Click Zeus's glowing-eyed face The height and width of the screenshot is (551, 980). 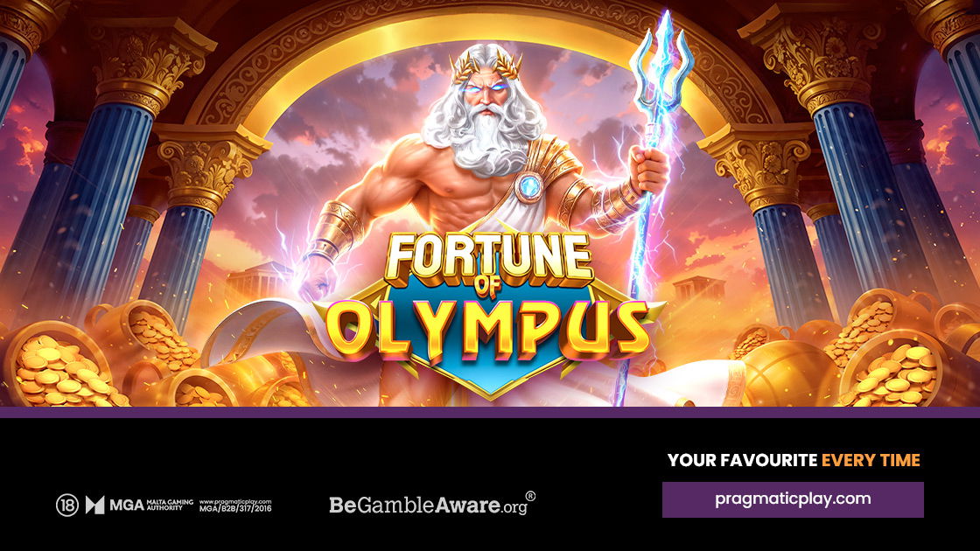(x=485, y=99)
